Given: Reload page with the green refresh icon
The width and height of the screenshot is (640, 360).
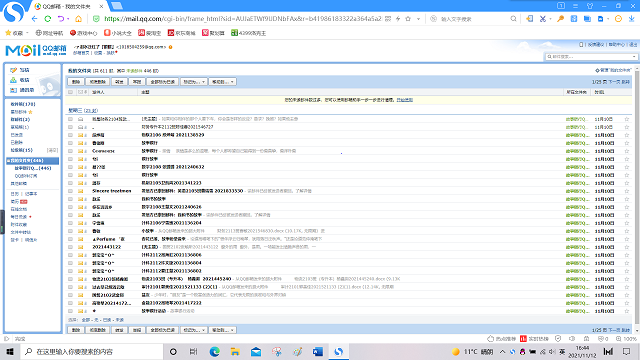Looking at the screenshot, I should (48, 19).
